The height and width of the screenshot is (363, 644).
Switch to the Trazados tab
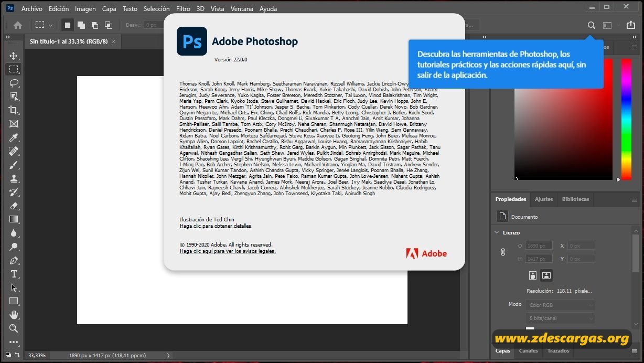click(559, 351)
